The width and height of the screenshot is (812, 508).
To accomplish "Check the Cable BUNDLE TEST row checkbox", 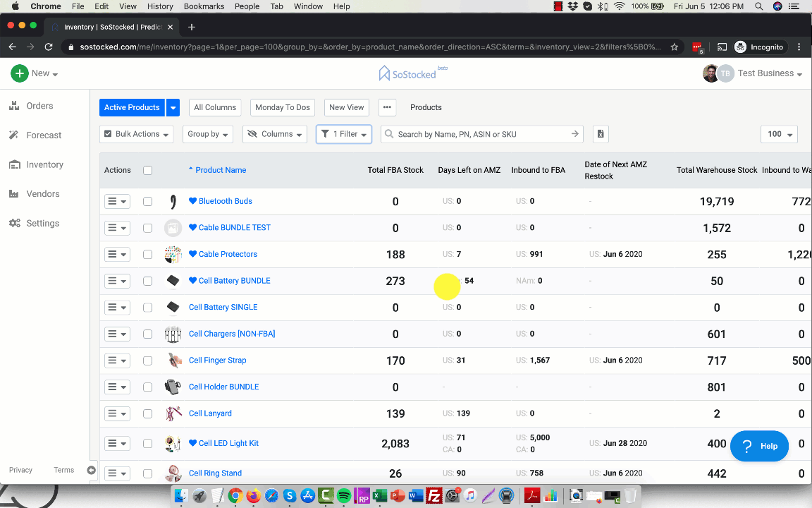I will 147,228.
